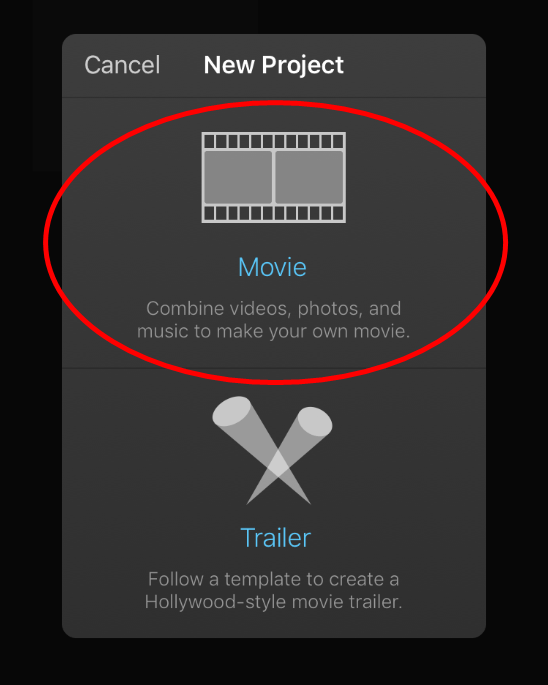The image size is (548, 685).
Task: Select the filmstrip Movie icon
Action: pyautogui.click(x=274, y=177)
